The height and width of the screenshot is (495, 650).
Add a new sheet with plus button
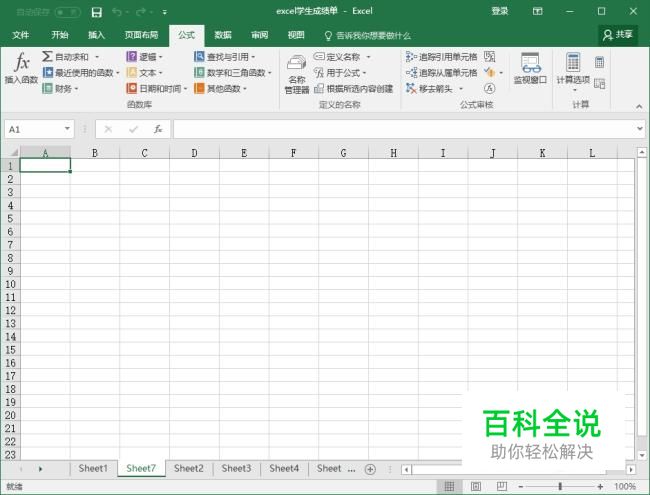(x=370, y=469)
